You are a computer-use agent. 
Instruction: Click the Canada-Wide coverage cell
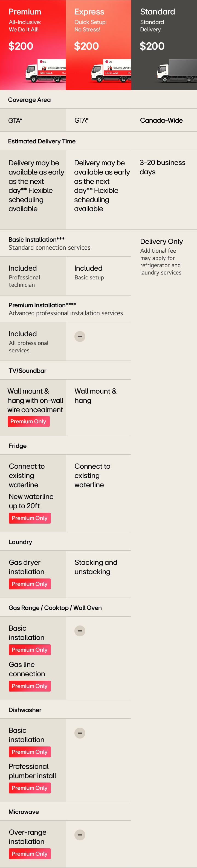click(x=161, y=120)
